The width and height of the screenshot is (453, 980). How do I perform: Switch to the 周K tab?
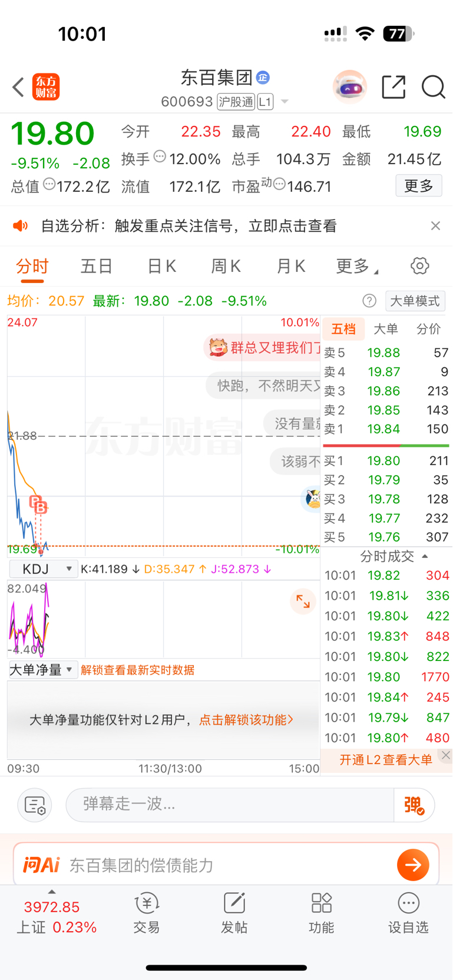click(226, 267)
